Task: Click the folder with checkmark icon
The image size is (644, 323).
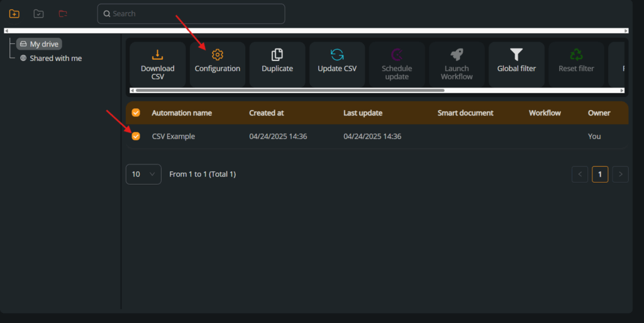Action: (38, 14)
